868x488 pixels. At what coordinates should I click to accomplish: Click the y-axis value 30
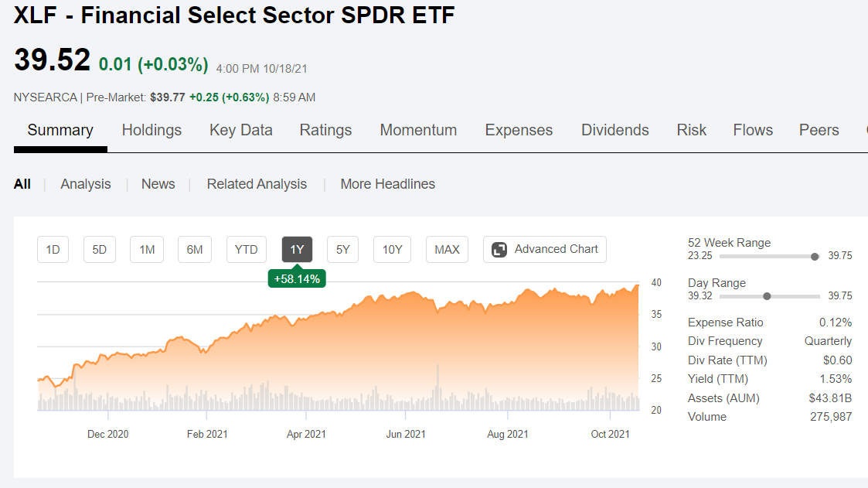pyautogui.click(x=656, y=346)
